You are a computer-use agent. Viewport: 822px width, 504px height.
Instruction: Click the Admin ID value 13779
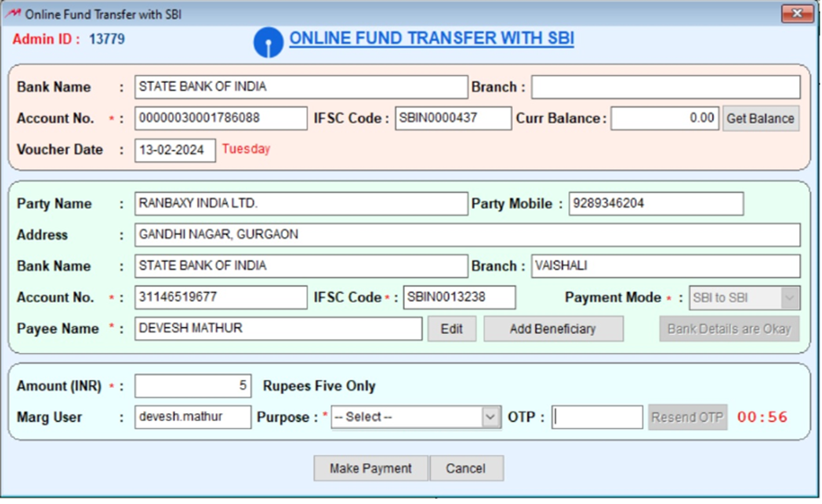(107, 39)
